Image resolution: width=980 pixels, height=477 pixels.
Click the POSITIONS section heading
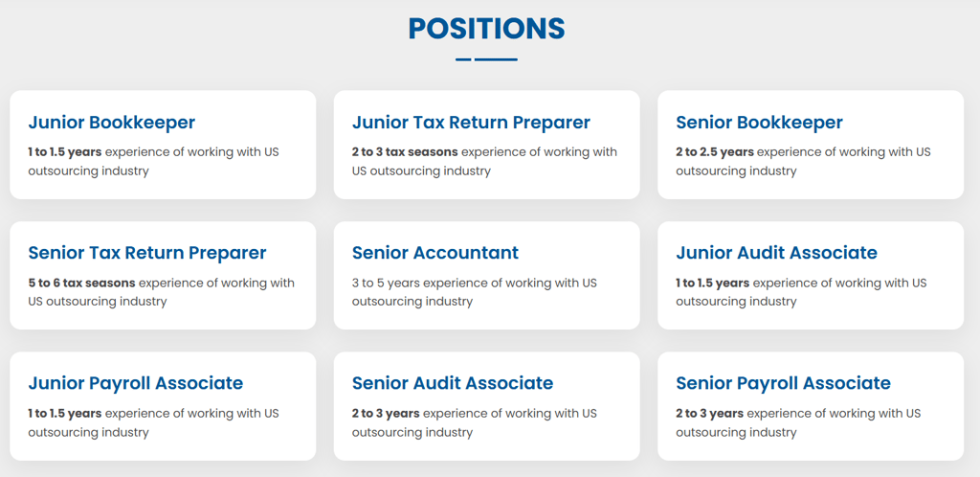[x=486, y=28]
